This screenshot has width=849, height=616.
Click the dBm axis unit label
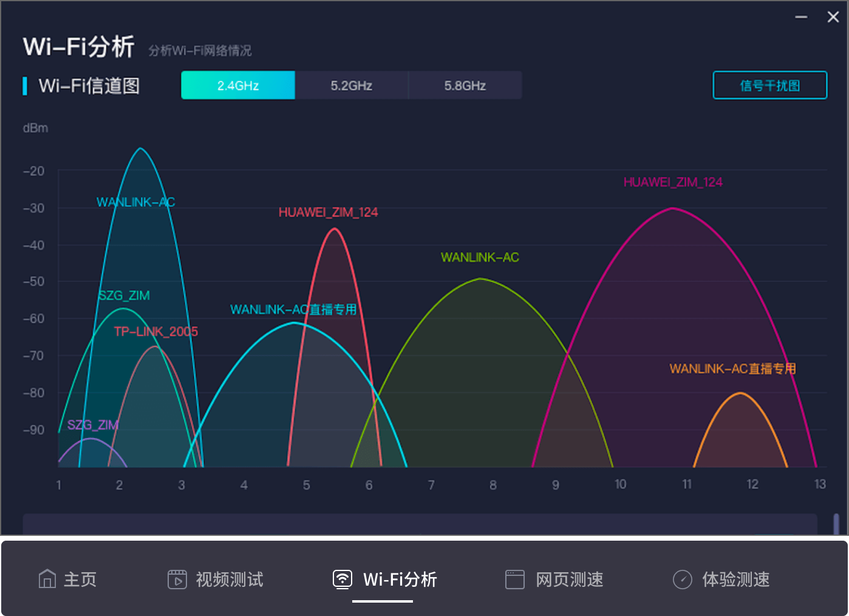tap(35, 128)
